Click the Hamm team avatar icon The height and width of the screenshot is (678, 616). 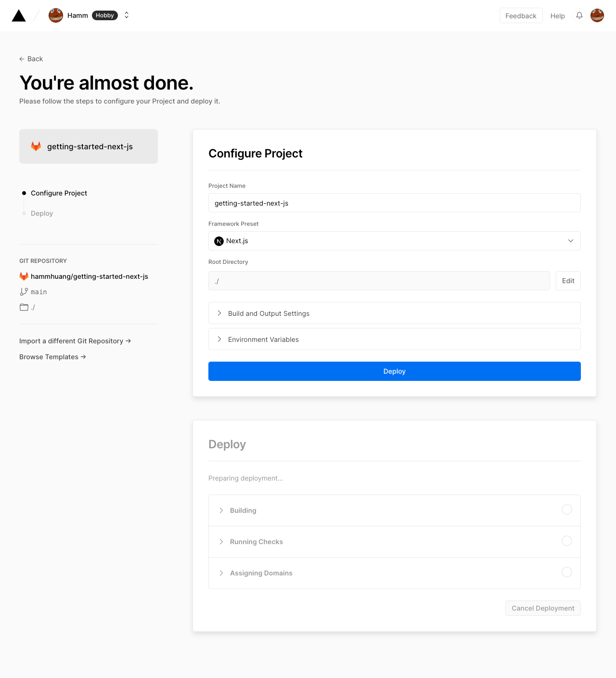(x=56, y=15)
